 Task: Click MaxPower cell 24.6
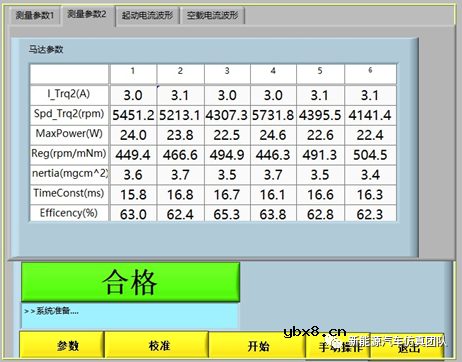point(273,135)
